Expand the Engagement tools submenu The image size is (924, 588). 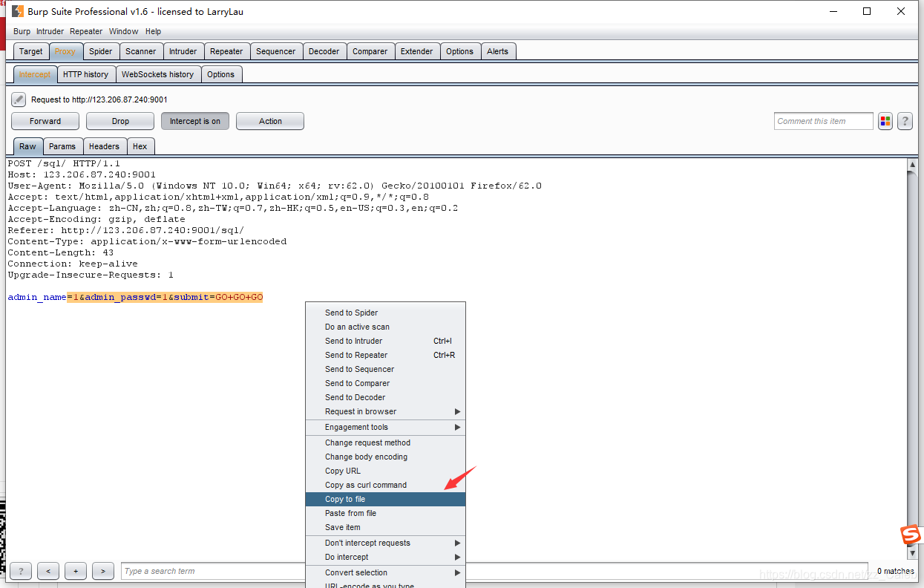click(x=385, y=427)
